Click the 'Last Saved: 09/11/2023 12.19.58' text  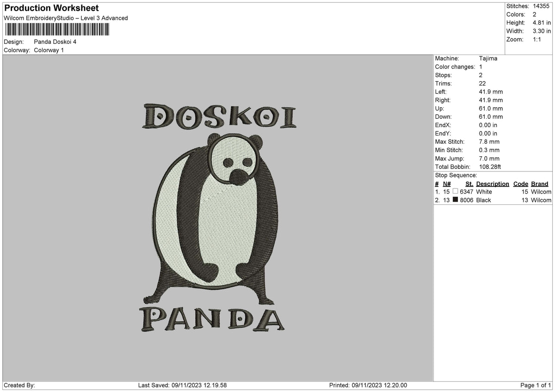coord(183,386)
